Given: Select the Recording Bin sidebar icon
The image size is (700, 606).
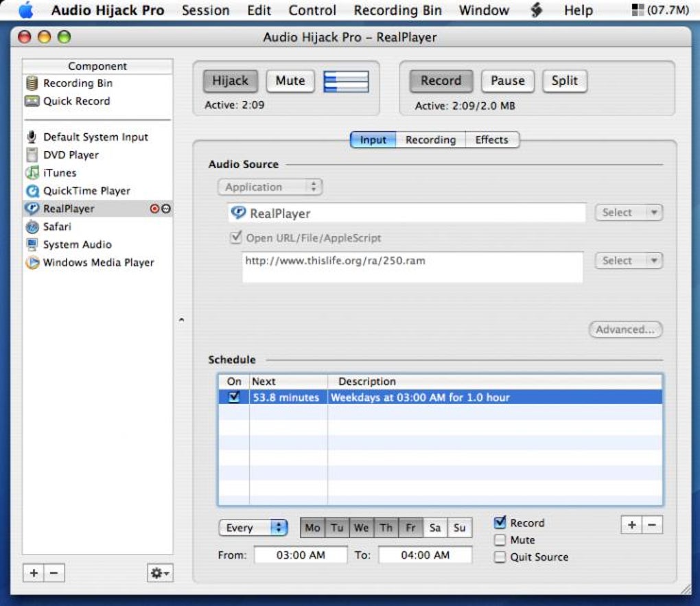Looking at the screenshot, I should 32,83.
